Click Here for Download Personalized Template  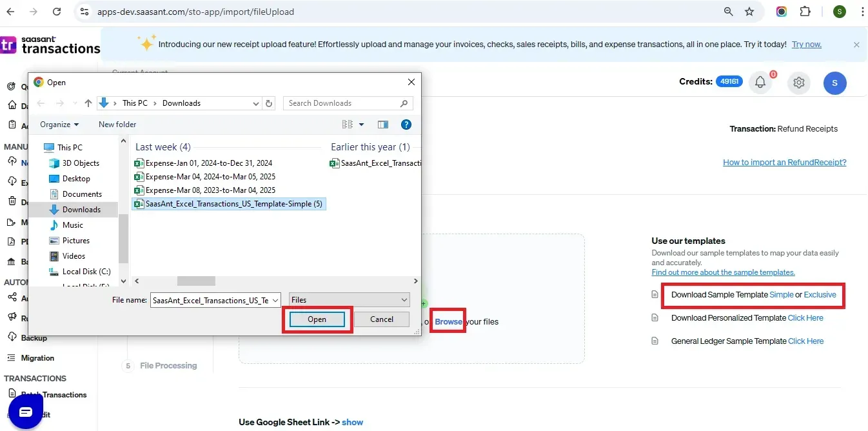point(805,318)
